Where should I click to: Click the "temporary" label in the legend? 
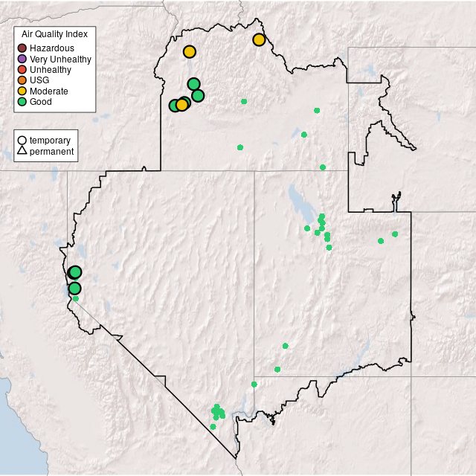pyautogui.click(x=50, y=141)
